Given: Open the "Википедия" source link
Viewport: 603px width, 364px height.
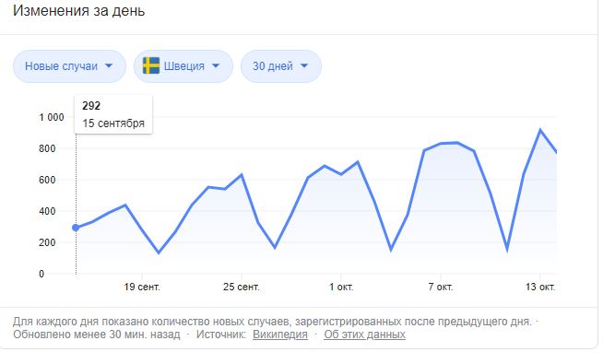Looking at the screenshot, I should 280,335.
